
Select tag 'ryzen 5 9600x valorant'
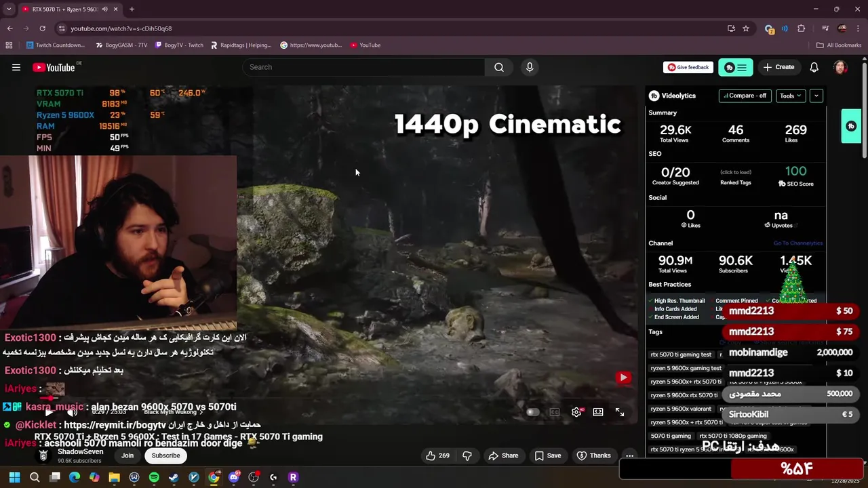pyautogui.click(x=681, y=409)
